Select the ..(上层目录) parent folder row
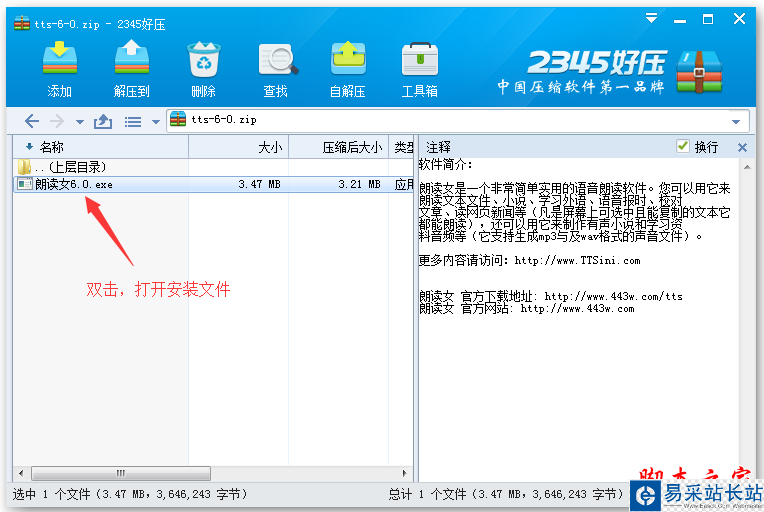Viewport: 764px width, 512px height. tap(212, 167)
